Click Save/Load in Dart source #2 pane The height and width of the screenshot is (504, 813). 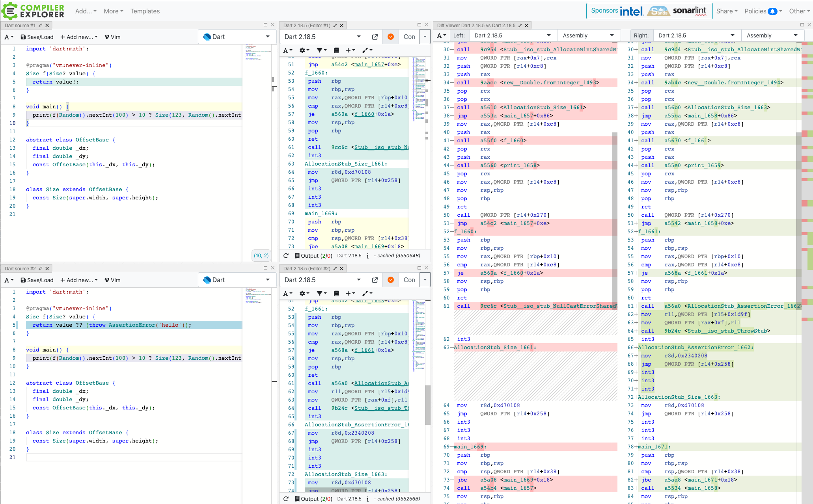click(37, 280)
